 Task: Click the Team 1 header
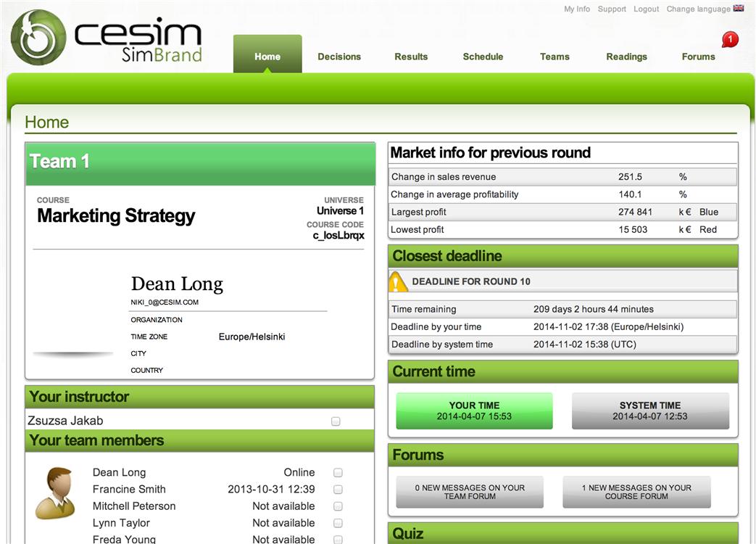pos(200,163)
